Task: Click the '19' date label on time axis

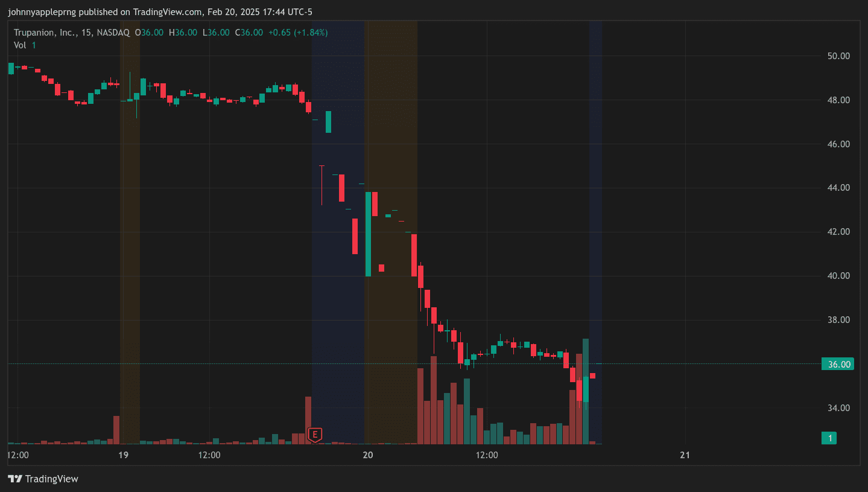Action: click(123, 455)
